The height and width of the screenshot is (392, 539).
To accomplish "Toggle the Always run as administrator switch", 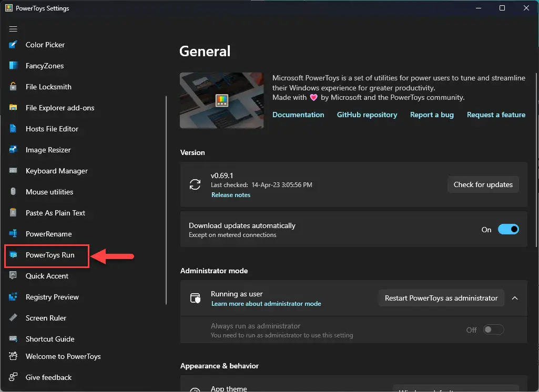I will [494, 330].
